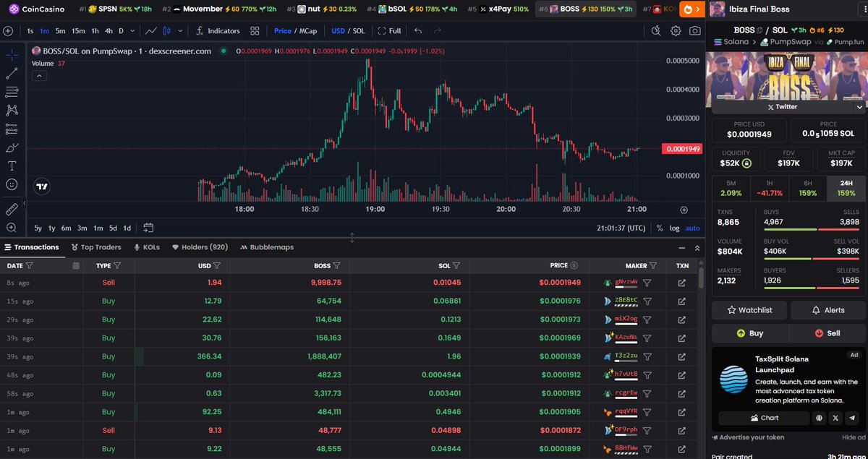The height and width of the screenshot is (459, 868).
Task: Add token to Watchlist
Action: pos(748,310)
